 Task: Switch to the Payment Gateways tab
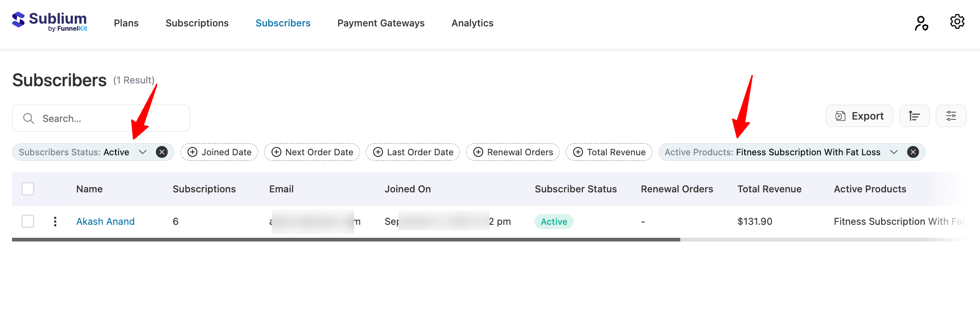point(380,23)
